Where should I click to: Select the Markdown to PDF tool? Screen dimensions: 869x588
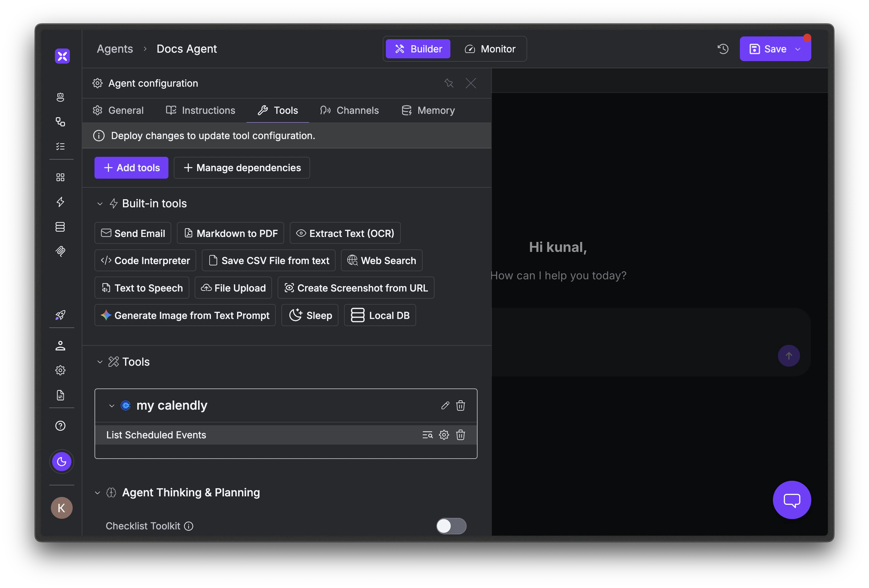click(230, 233)
